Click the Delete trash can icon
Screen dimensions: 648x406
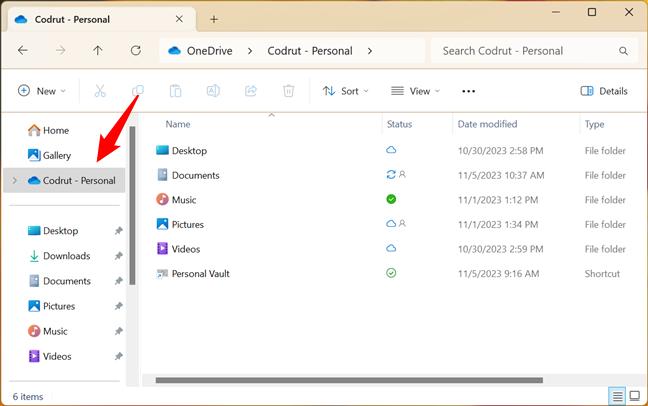289,91
